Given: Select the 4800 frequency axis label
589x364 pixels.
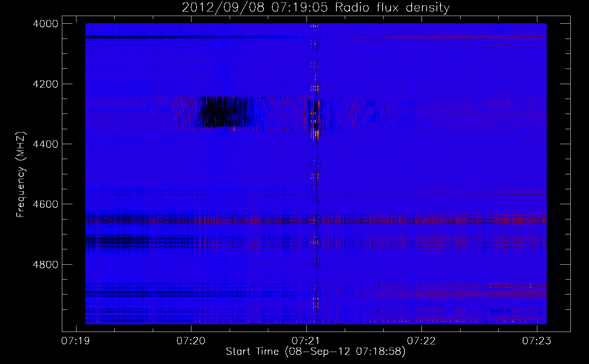Looking at the screenshot, I should click(x=45, y=265).
